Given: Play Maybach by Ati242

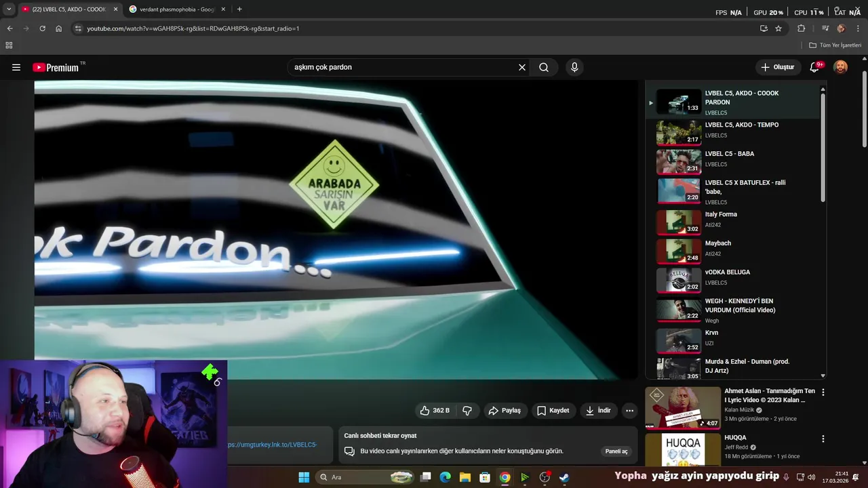Looking at the screenshot, I should tap(733, 251).
